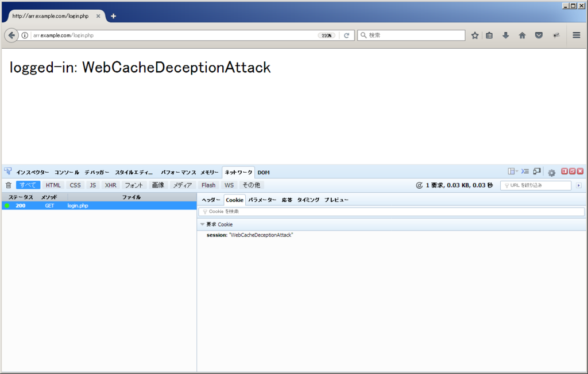Toggle the XHR request filter
This screenshot has width=588, height=374.
tap(110, 185)
